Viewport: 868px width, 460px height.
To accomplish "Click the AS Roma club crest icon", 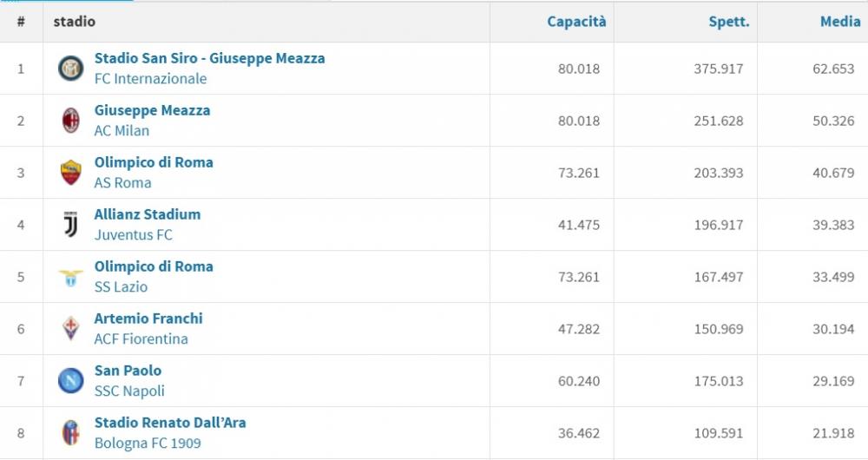I will (x=70, y=173).
